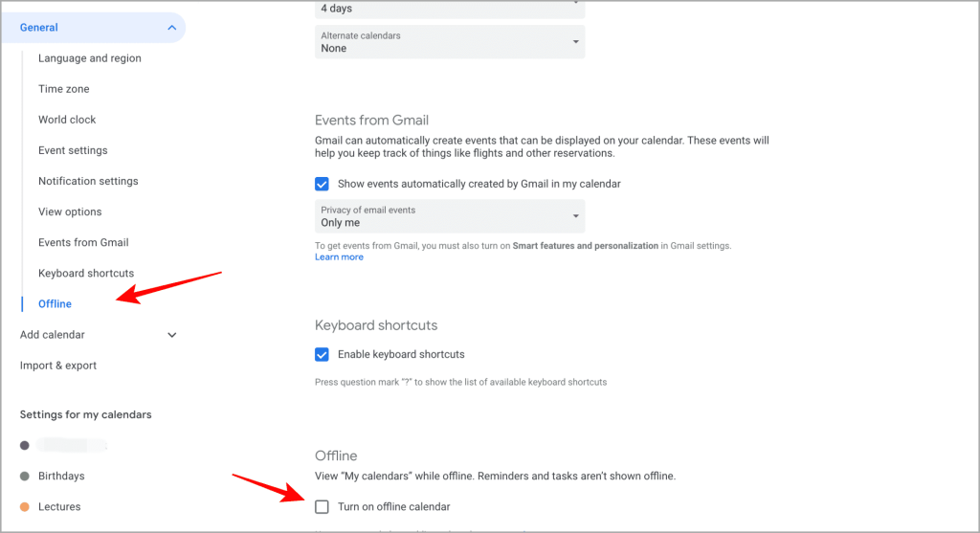Viewport: 980px width, 533px height.
Task: Click the question mark shortcut hint text
Action: (460, 382)
